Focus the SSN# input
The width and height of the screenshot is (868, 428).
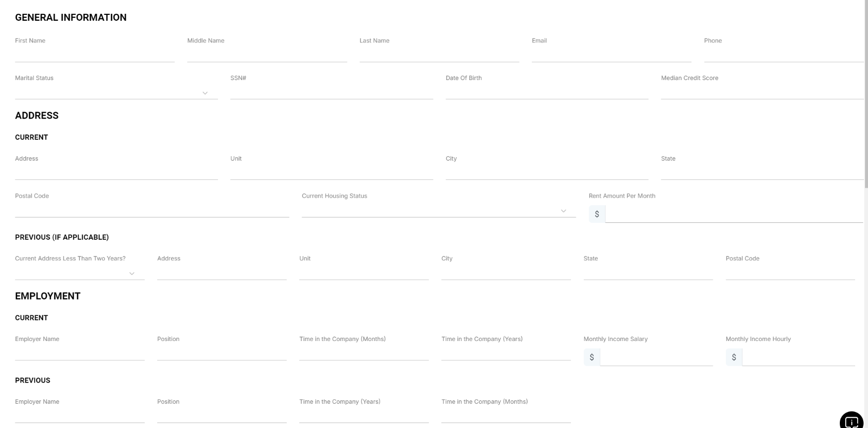(332, 92)
